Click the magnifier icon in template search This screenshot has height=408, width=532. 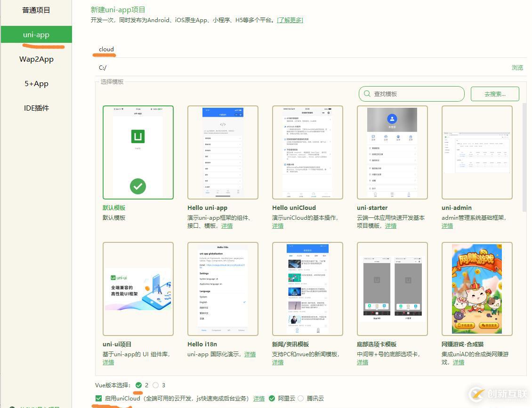coord(367,94)
